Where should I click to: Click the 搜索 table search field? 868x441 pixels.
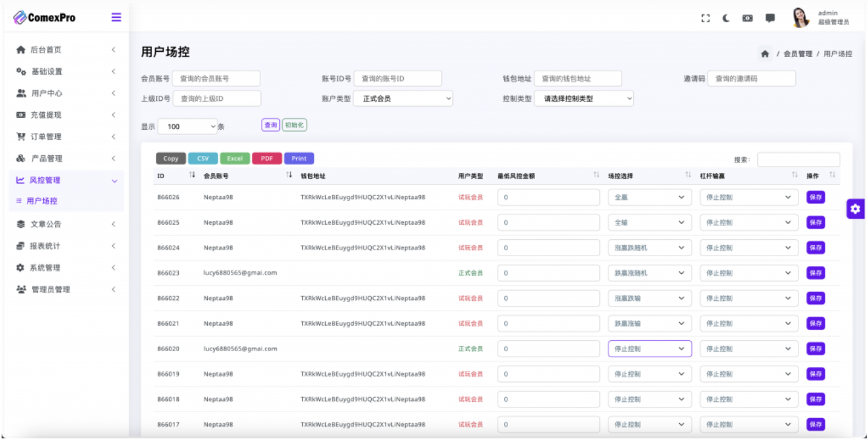[799, 160]
